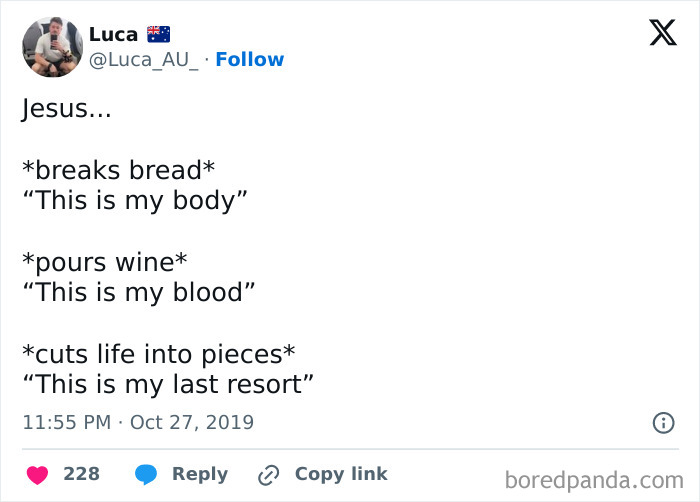Click the display name Luca

point(113,34)
